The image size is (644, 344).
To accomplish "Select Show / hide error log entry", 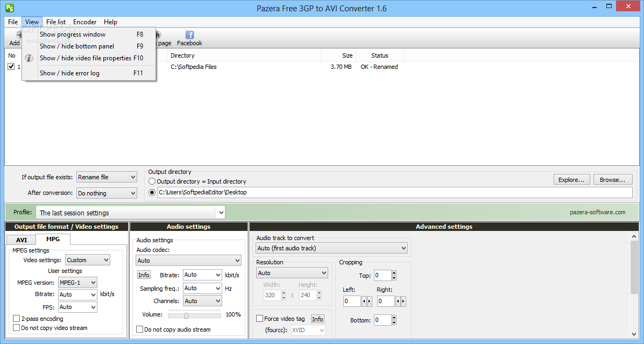I will pos(89,73).
